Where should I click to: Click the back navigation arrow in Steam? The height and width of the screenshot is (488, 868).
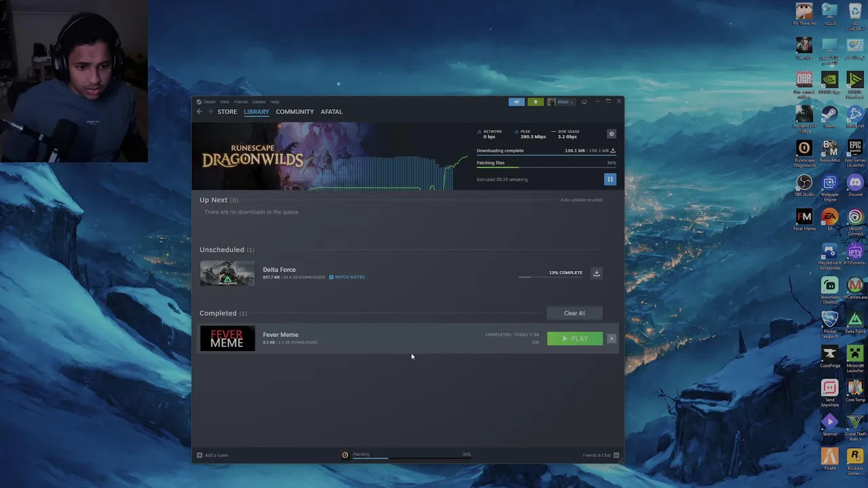pyautogui.click(x=199, y=112)
